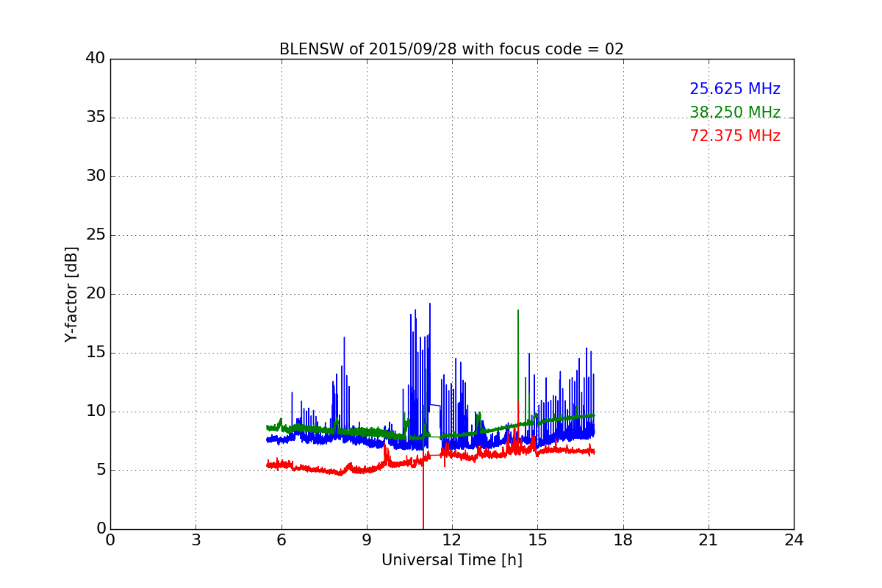Click the red downward spike near 11 h
Image resolution: width=882 pixels, height=588 pixels.
(423, 496)
